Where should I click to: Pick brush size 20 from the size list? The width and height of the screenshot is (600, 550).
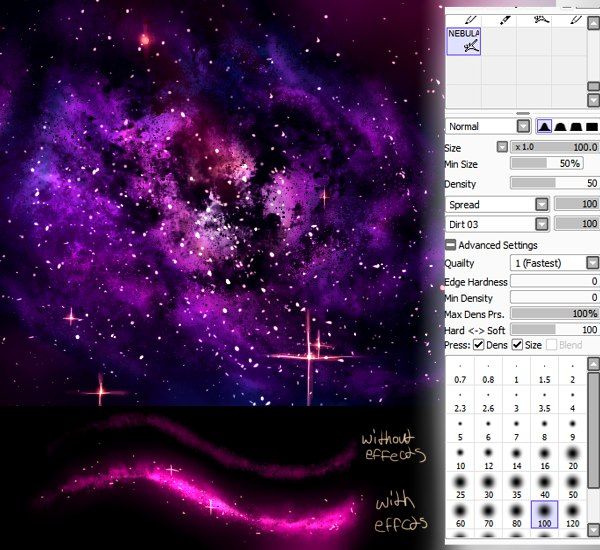click(572, 457)
